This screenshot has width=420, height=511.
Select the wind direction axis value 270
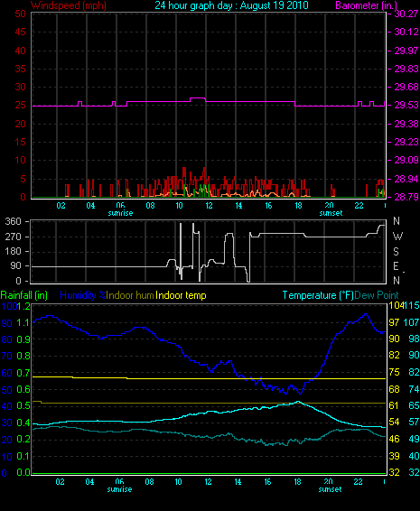(14, 237)
